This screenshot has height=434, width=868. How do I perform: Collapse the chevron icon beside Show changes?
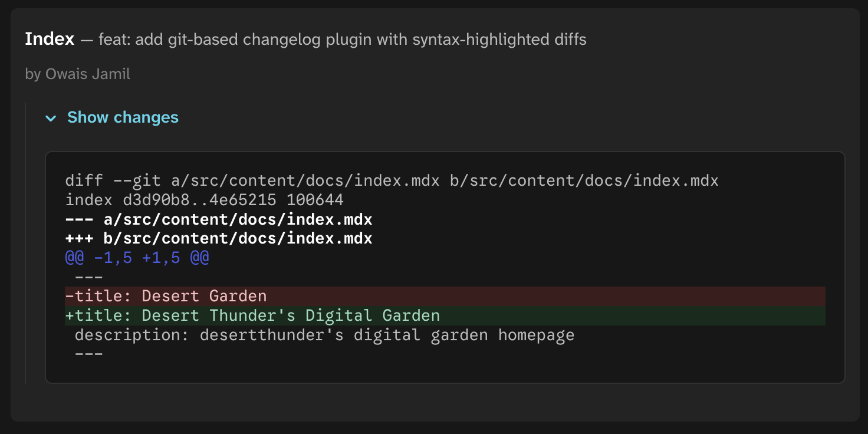point(51,119)
